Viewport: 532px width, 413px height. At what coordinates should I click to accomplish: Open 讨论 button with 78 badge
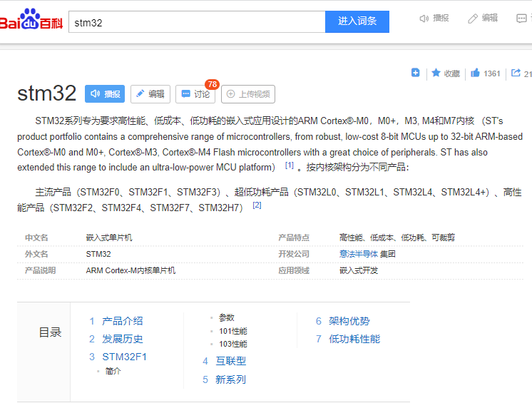point(195,93)
